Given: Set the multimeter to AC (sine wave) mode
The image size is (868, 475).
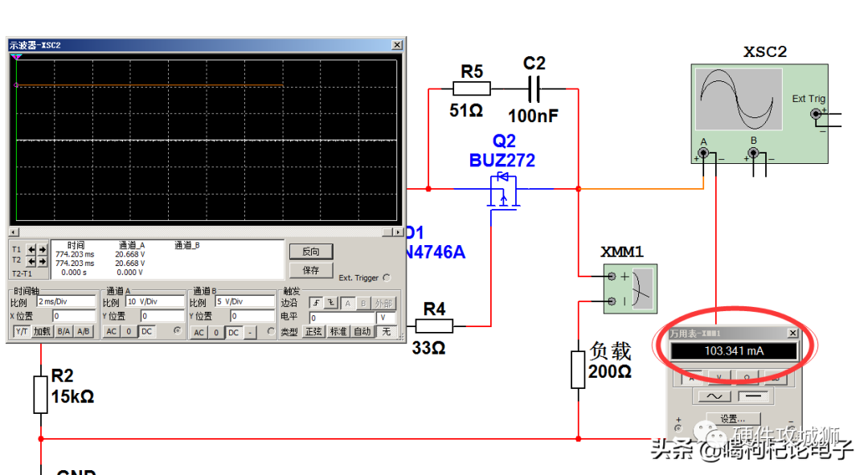Looking at the screenshot, I should coord(713,395).
